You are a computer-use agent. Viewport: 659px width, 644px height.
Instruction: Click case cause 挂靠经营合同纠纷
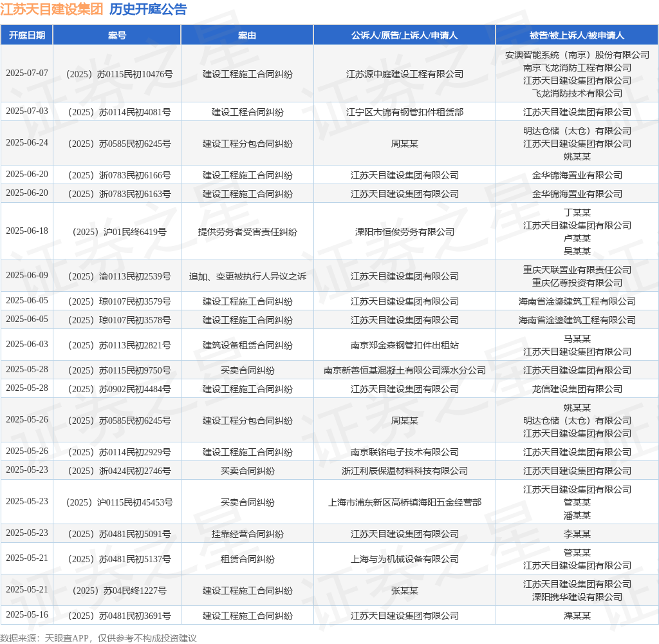247,535
